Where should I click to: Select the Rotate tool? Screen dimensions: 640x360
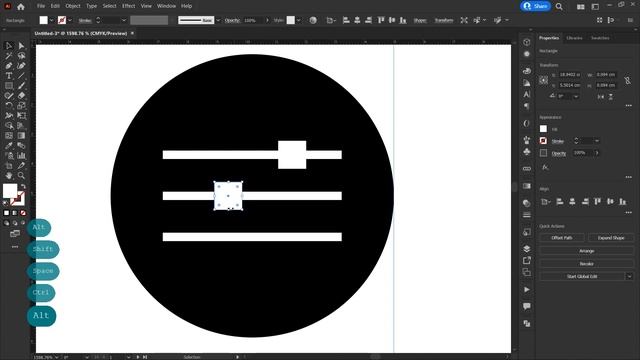coord(9,106)
